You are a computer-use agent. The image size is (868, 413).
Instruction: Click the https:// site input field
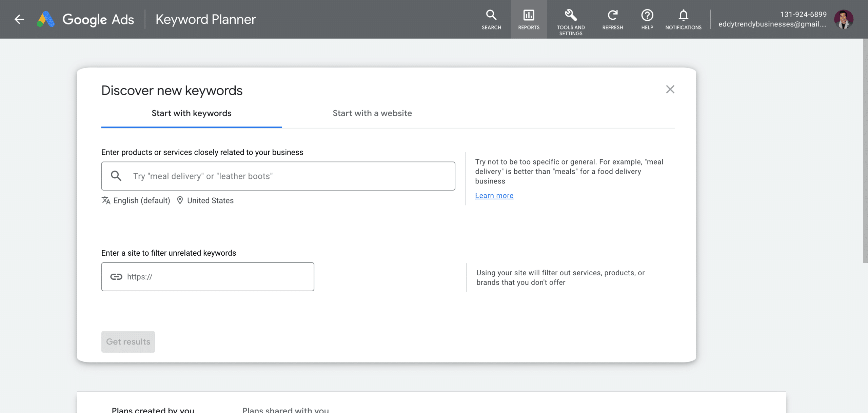point(208,277)
